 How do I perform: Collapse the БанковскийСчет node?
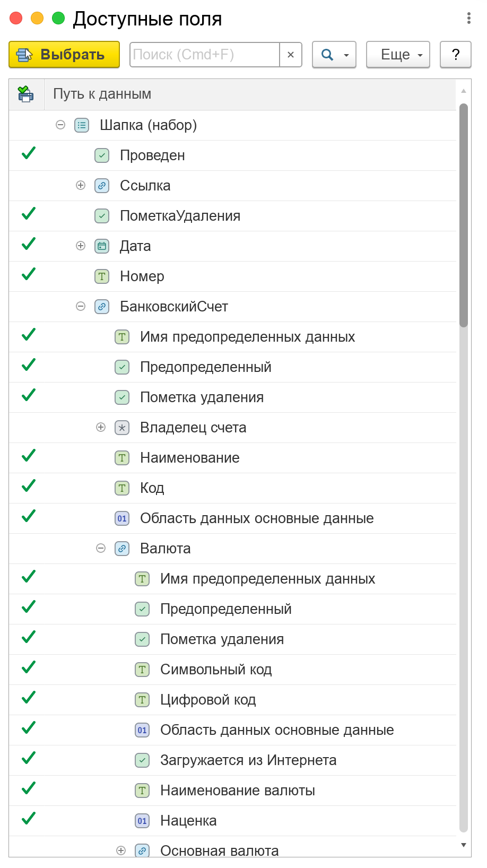pos(81,307)
